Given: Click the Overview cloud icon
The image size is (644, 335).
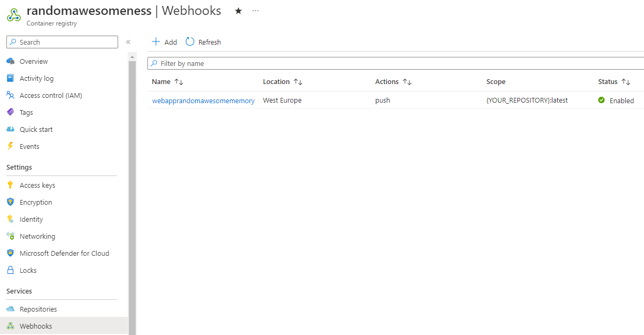Looking at the screenshot, I should tap(10, 61).
